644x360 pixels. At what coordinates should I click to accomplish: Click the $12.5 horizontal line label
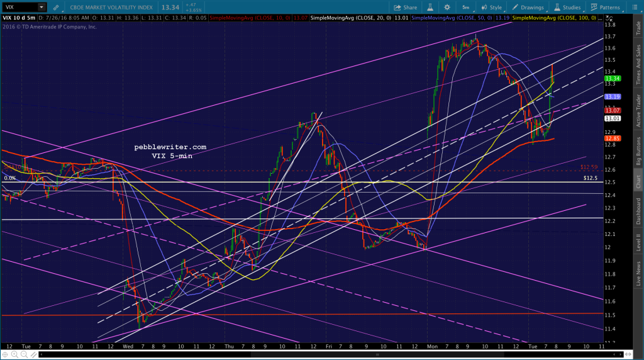pyautogui.click(x=590, y=178)
